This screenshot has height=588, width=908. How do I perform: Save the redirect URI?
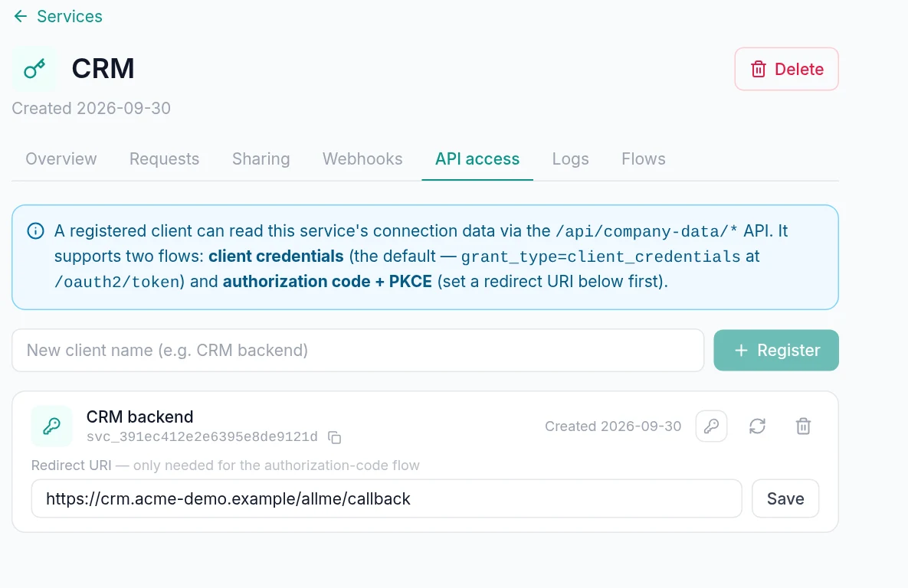click(x=785, y=498)
